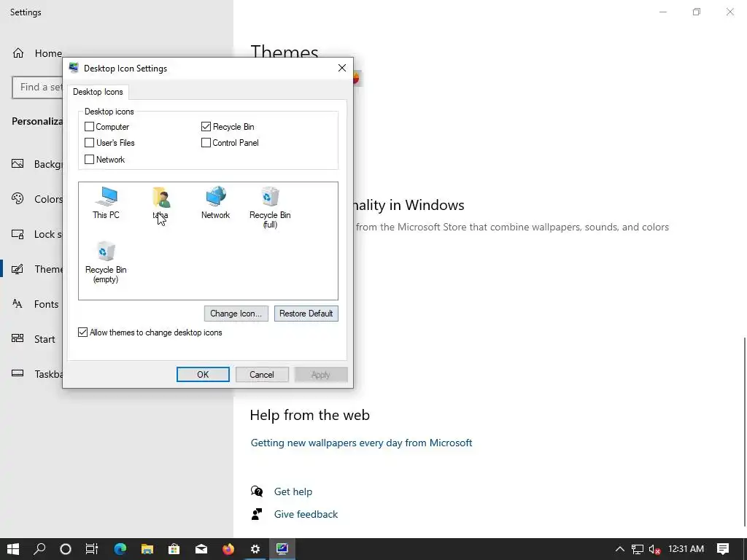Screen dimensions: 747x560
Task: Open the Action Center notifications icon
Action: point(723,549)
